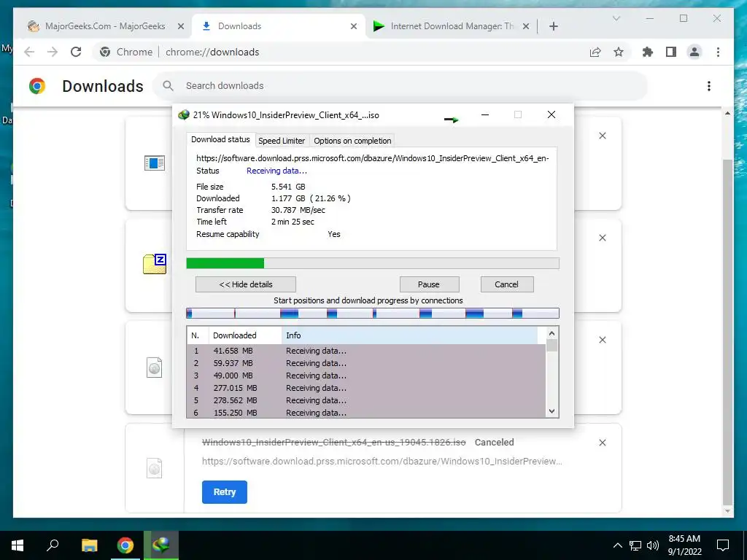Open Downloads page three-dot more actions menu
This screenshot has width=747, height=560.
(709, 86)
